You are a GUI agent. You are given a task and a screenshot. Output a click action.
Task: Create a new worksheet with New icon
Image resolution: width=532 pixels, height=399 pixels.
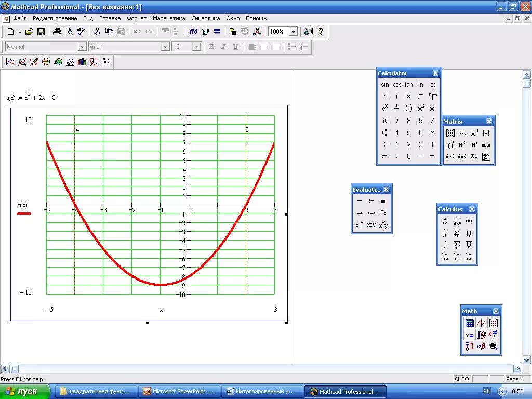tap(10, 32)
